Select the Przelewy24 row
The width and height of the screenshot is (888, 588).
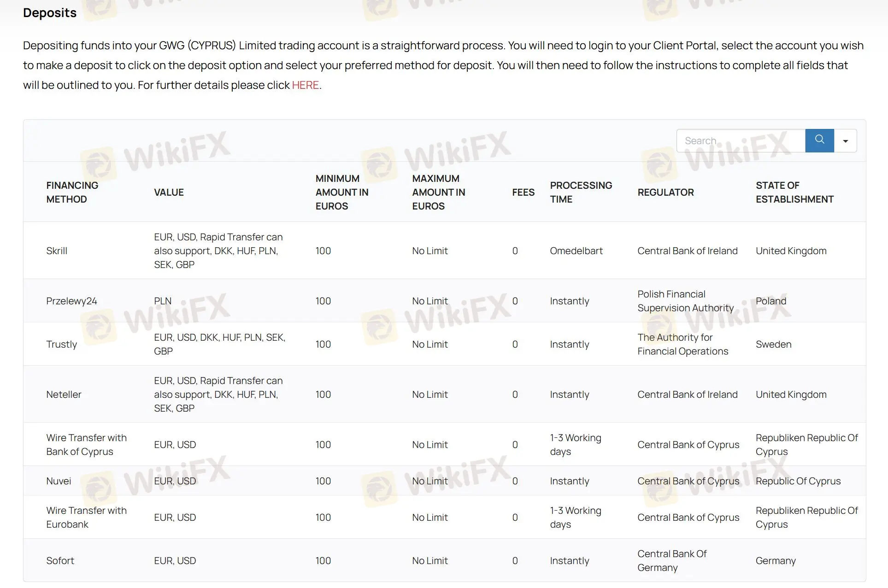pyautogui.click(x=71, y=301)
